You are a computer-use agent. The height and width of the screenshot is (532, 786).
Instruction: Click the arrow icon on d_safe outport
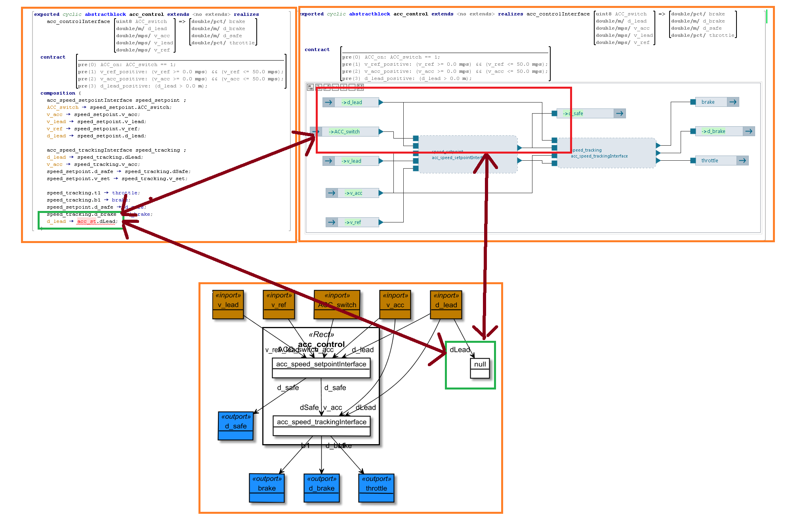[620, 113]
